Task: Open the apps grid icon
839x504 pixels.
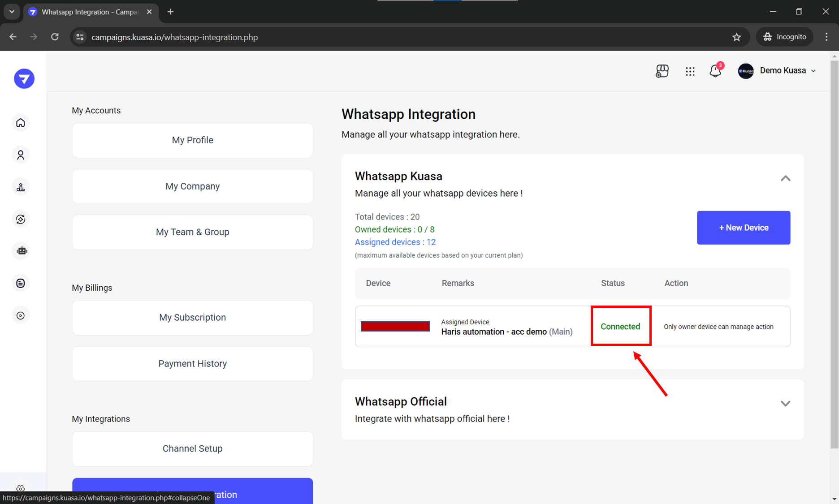Action: (690, 71)
